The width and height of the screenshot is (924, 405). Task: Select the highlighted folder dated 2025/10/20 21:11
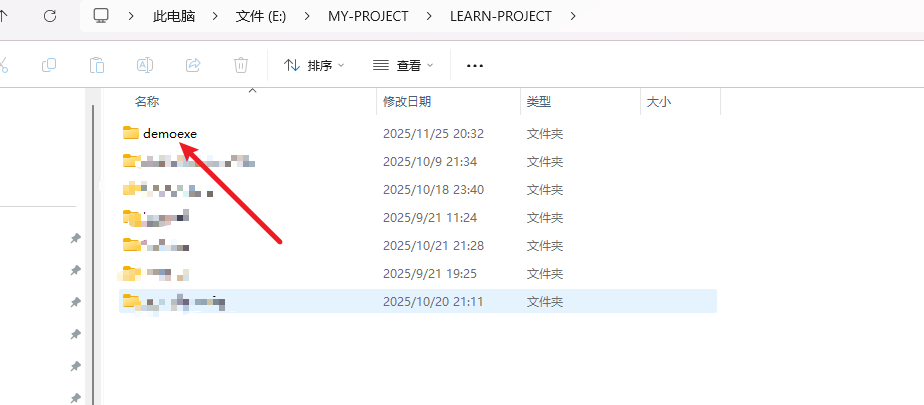click(x=417, y=302)
